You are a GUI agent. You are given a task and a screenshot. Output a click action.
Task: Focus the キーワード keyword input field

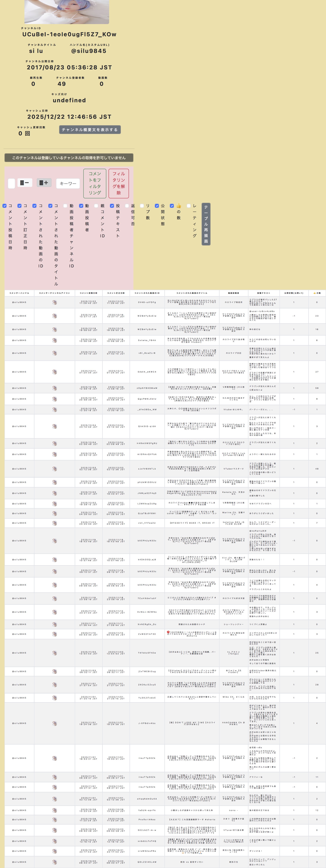click(68, 183)
